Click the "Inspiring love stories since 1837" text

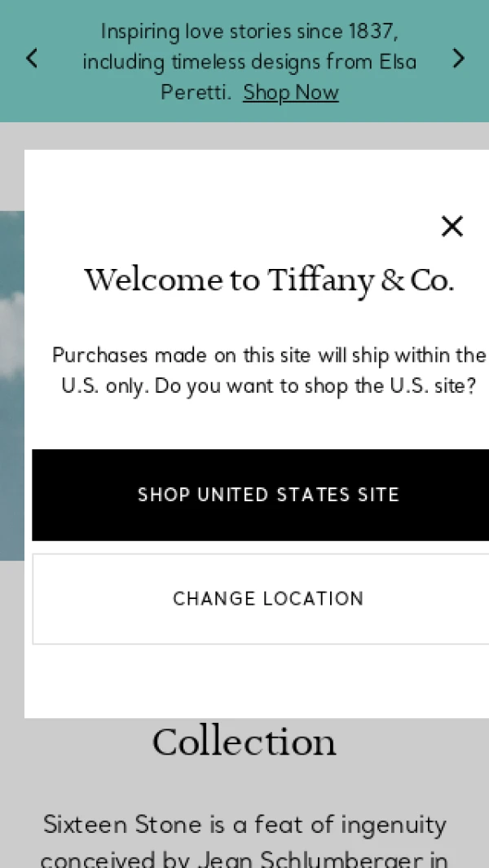pyautogui.click(x=249, y=32)
